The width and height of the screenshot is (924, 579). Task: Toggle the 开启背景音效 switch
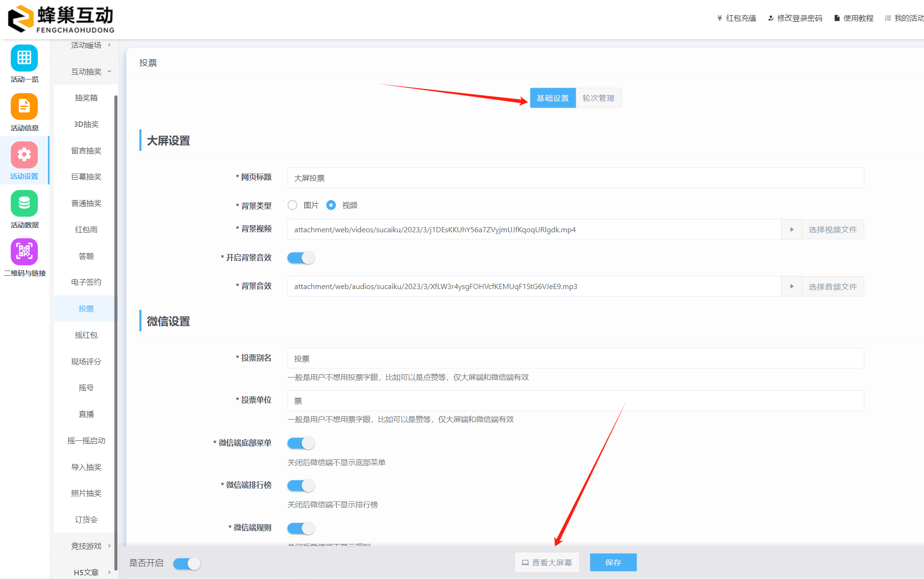click(x=301, y=258)
